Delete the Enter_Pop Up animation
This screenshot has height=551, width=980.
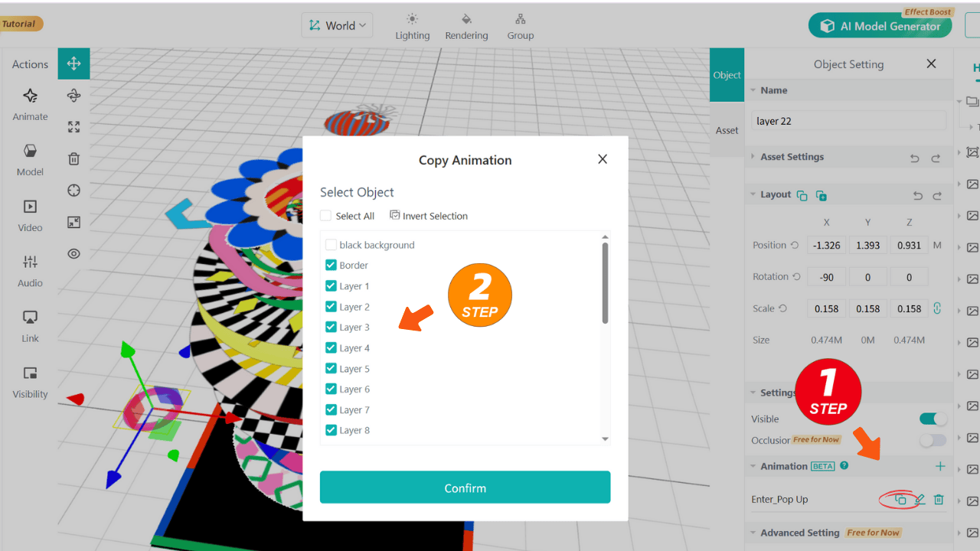[939, 499]
